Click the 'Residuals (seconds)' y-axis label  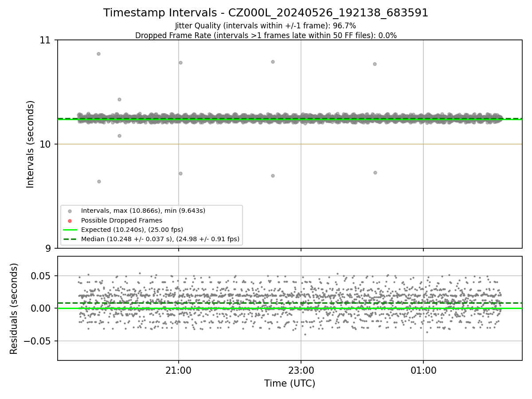click(x=14, y=309)
